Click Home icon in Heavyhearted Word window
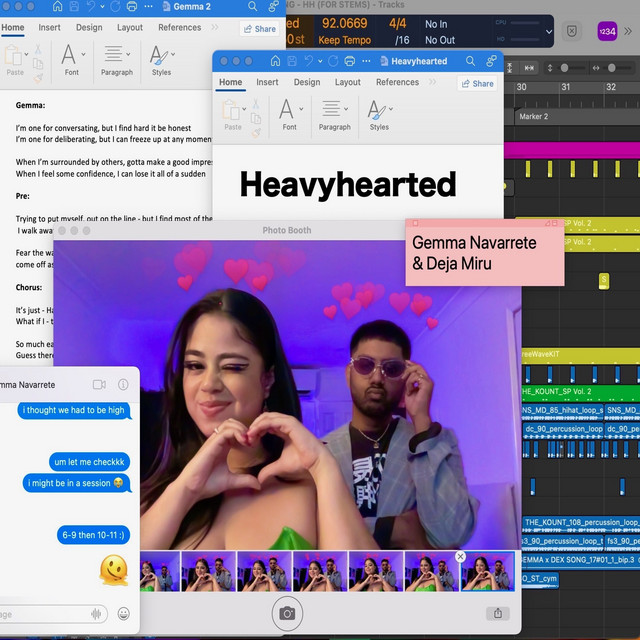 click(x=276, y=61)
